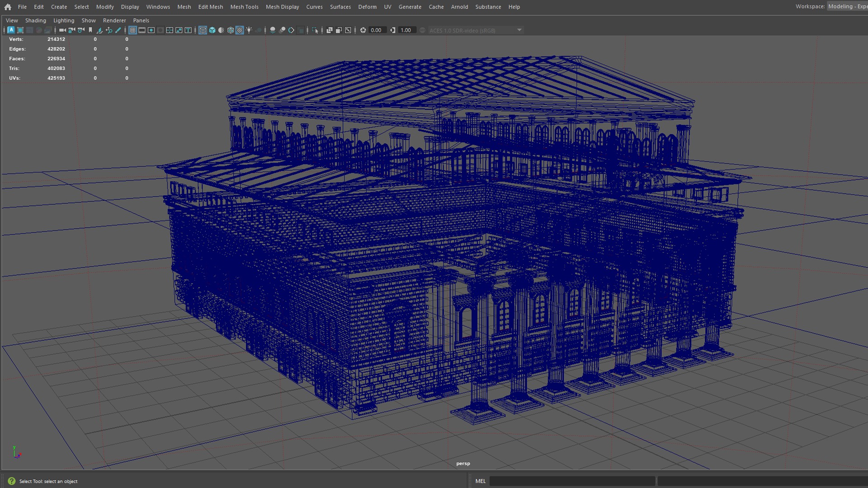Open the panel Renderer menu
Viewport: 868px width, 488px height.
click(x=114, y=20)
